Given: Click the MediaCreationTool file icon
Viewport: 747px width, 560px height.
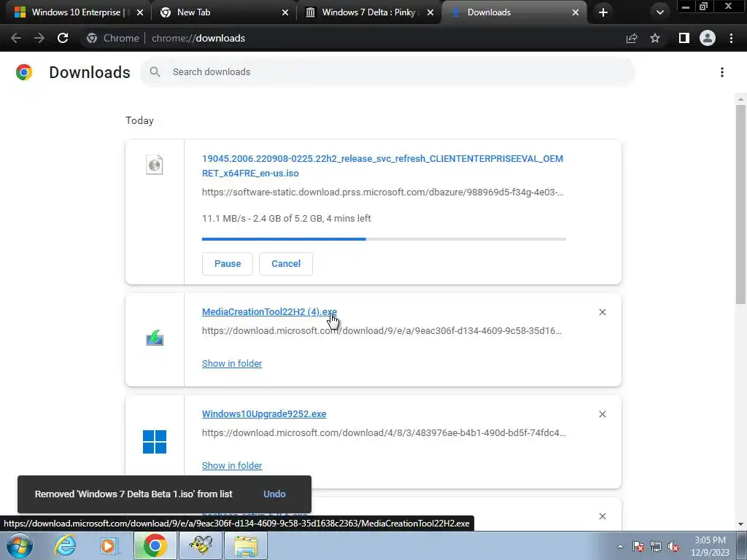Looking at the screenshot, I should [155, 338].
